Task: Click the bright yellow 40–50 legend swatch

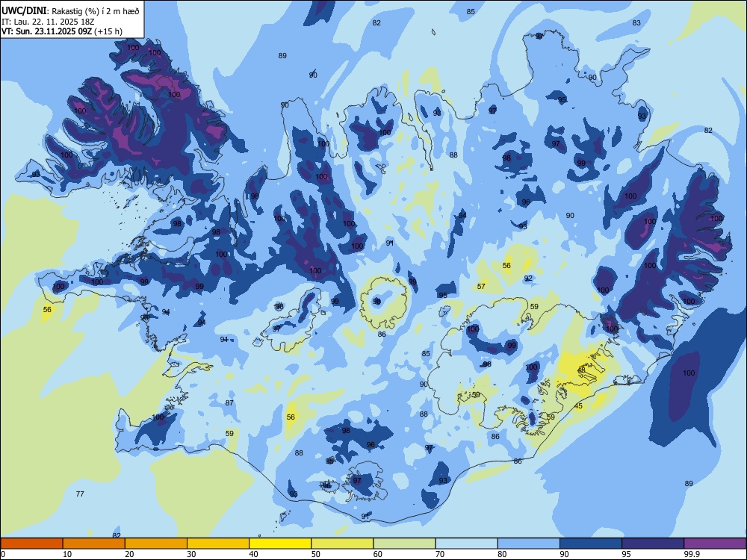Action: (x=280, y=544)
